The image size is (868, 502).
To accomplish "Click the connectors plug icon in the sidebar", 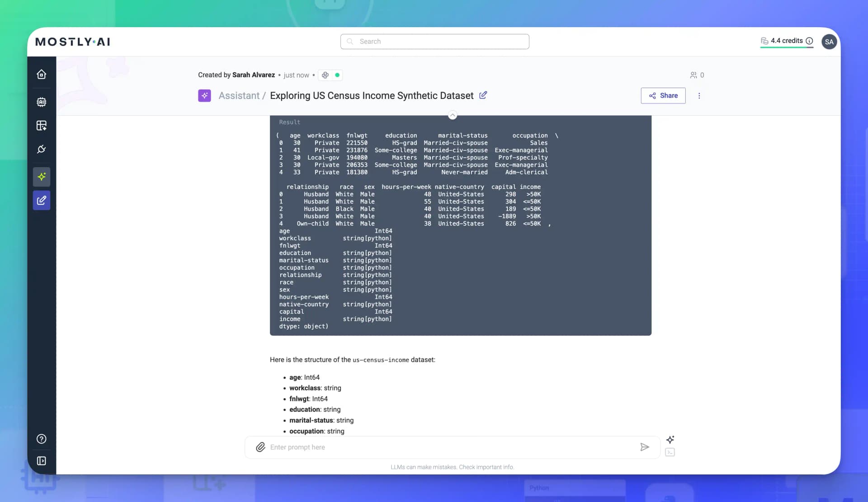I will tap(41, 149).
